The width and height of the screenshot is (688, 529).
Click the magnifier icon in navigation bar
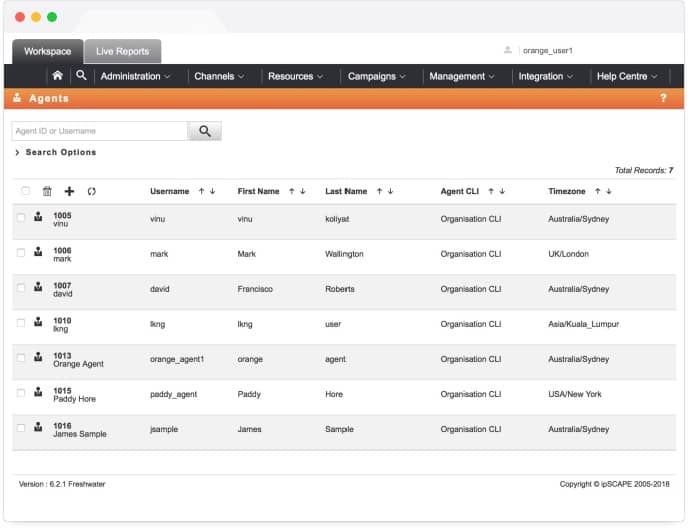click(x=81, y=76)
